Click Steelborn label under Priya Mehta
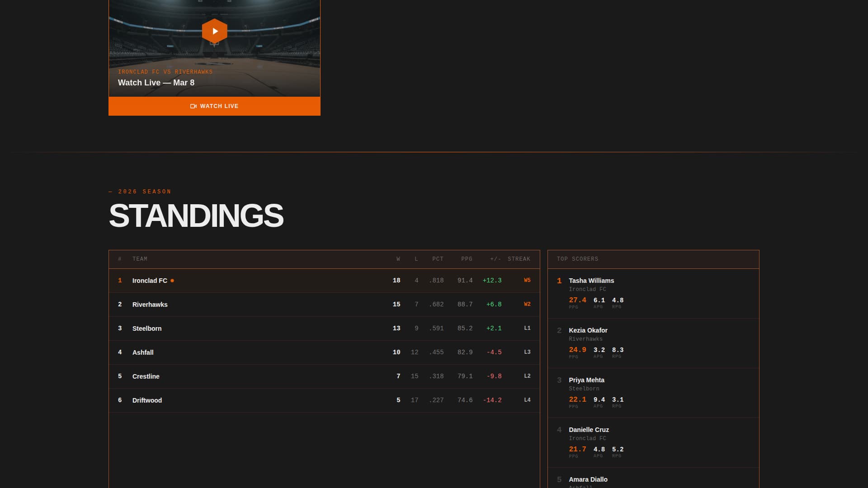Image resolution: width=868 pixels, height=488 pixels. pyautogui.click(x=584, y=389)
